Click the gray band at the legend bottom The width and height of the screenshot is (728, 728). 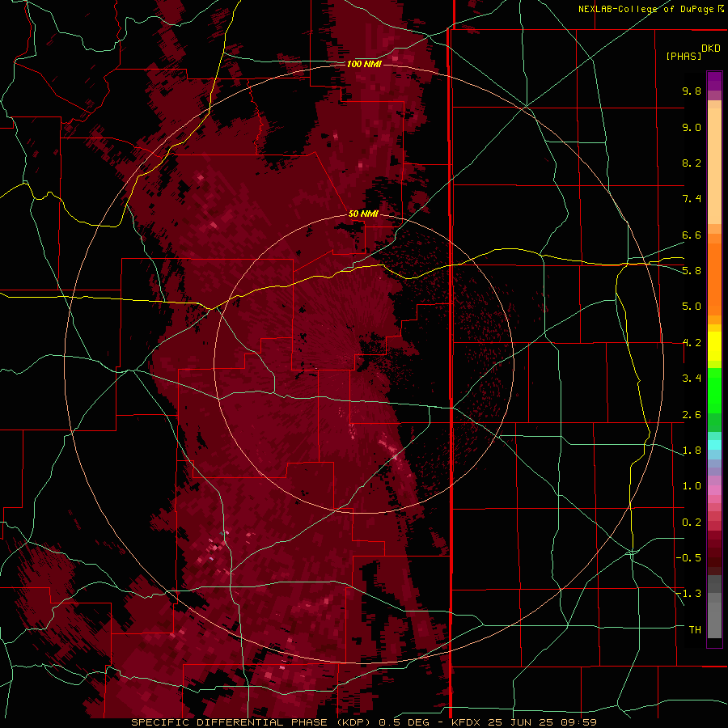point(714,607)
